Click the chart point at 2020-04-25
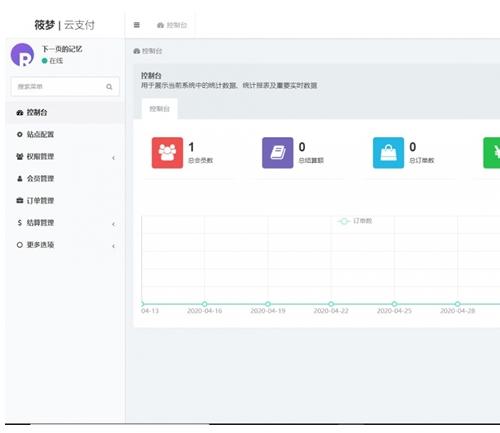500x433 pixels. 394,304
